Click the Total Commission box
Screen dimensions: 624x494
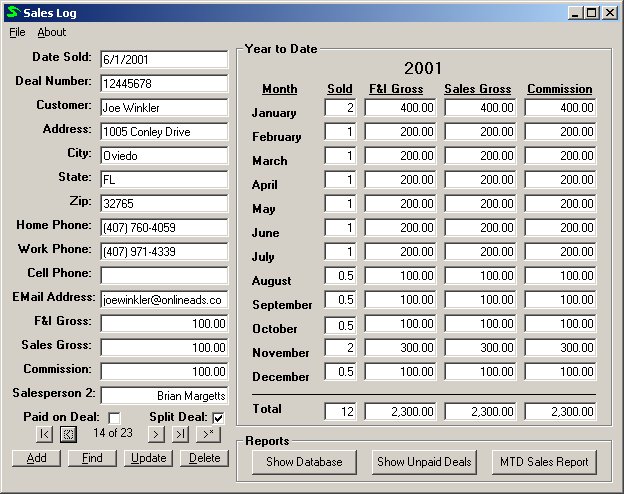(x=560, y=411)
